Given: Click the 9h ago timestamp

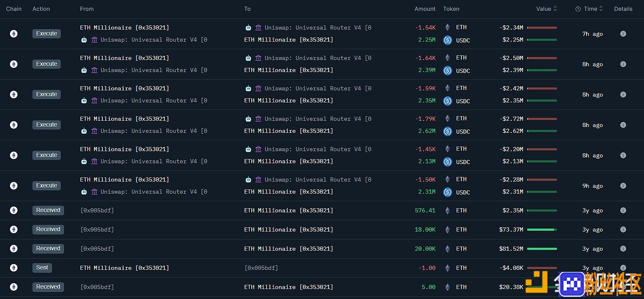Looking at the screenshot, I should tap(592, 186).
